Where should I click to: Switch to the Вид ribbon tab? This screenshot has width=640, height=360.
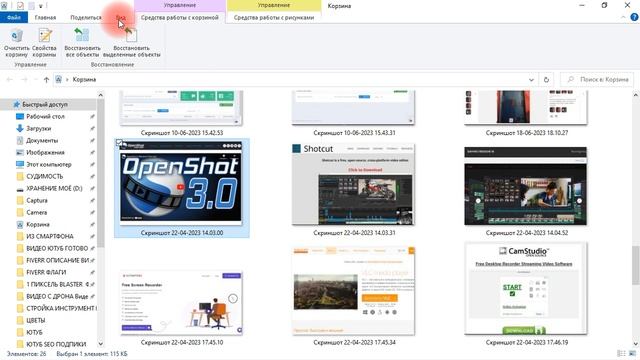pos(120,18)
